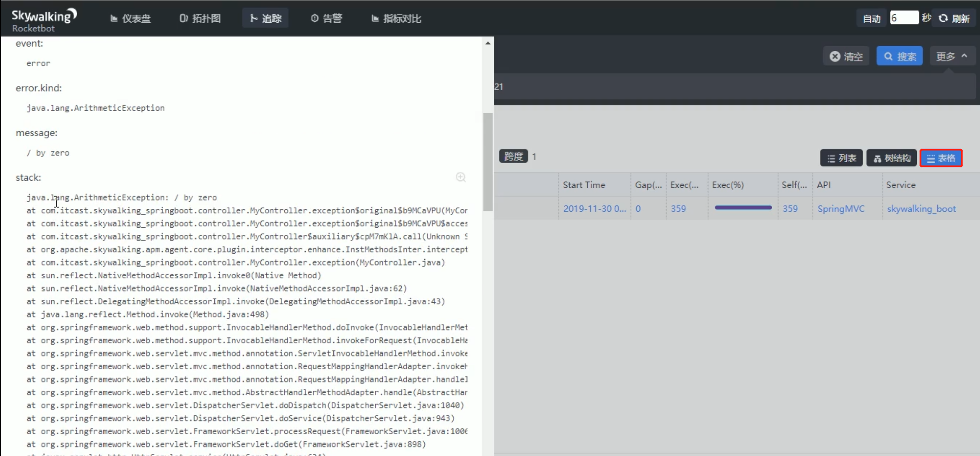The height and width of the screenshot is (456, 980).
Task: Collapse the 更多 more options
Action: point(952,56)
